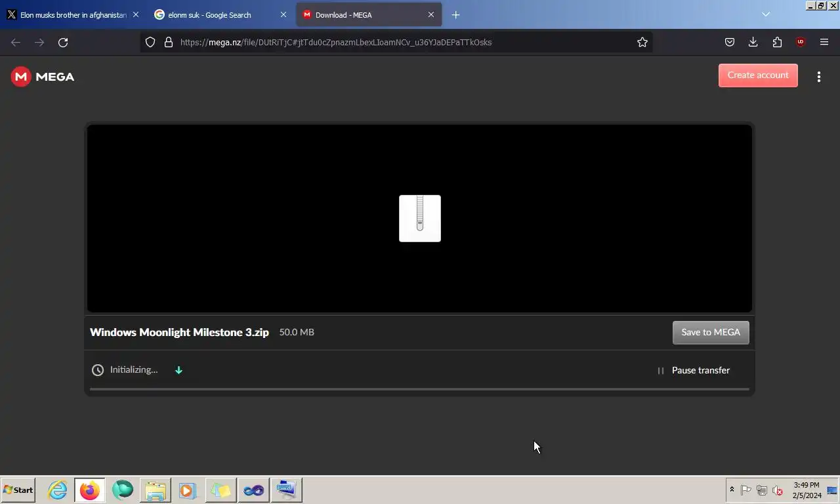Expand the list all tabs chevron
Viewport: 840px width, 504px height.
coord(766,14)
